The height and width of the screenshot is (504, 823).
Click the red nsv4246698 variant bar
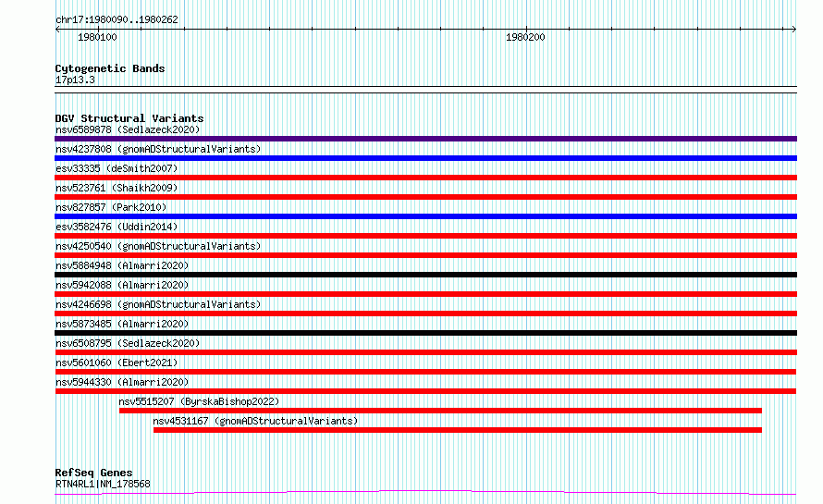[x=425, y=313]
